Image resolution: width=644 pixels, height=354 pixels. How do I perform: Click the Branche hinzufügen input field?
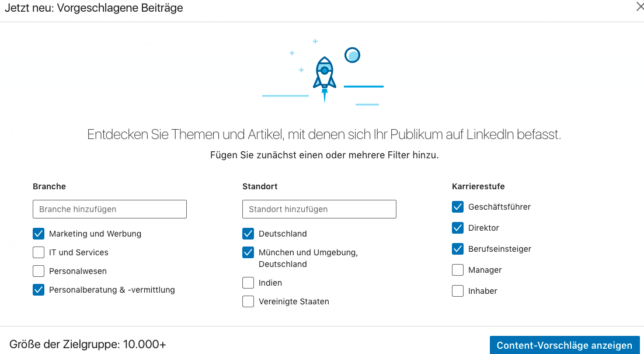pos(110,209)
